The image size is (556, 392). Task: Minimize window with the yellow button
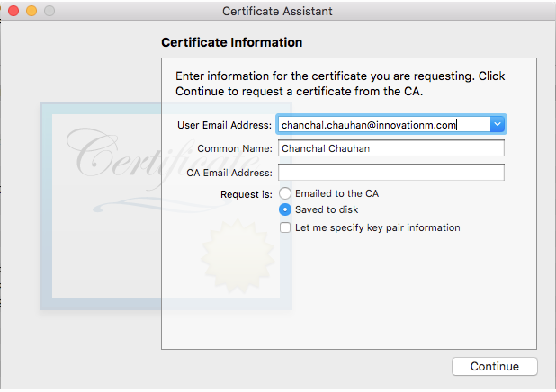(31, 11)
